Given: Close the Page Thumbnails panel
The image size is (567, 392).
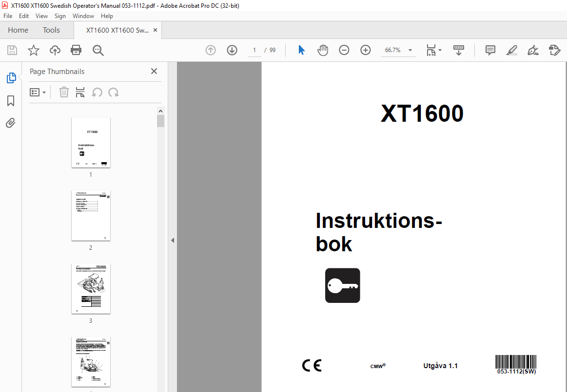Looking at the screenshot, I should click(x=154, y=71).
